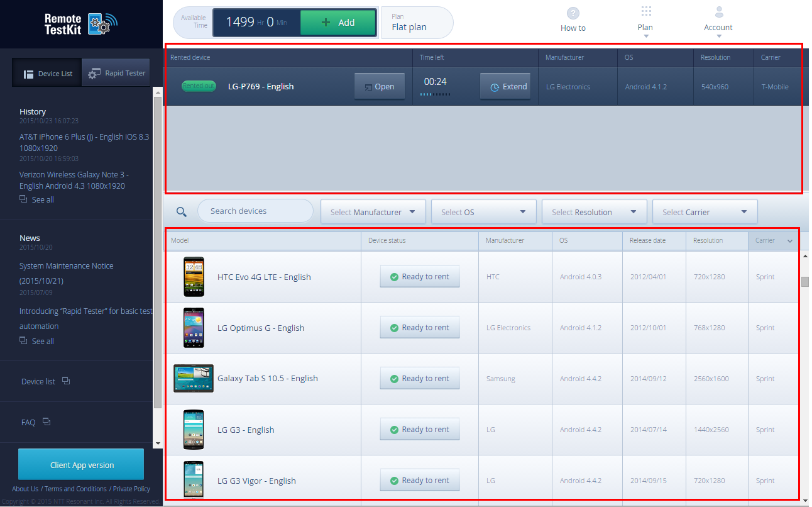Click the Remote TestKit logo
This screenshot has height=507, width=812.
click(x=81, y=24)
